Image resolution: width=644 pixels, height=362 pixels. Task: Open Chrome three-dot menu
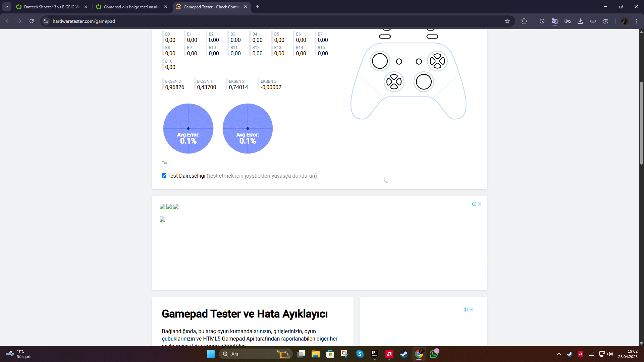coord(637,21)
